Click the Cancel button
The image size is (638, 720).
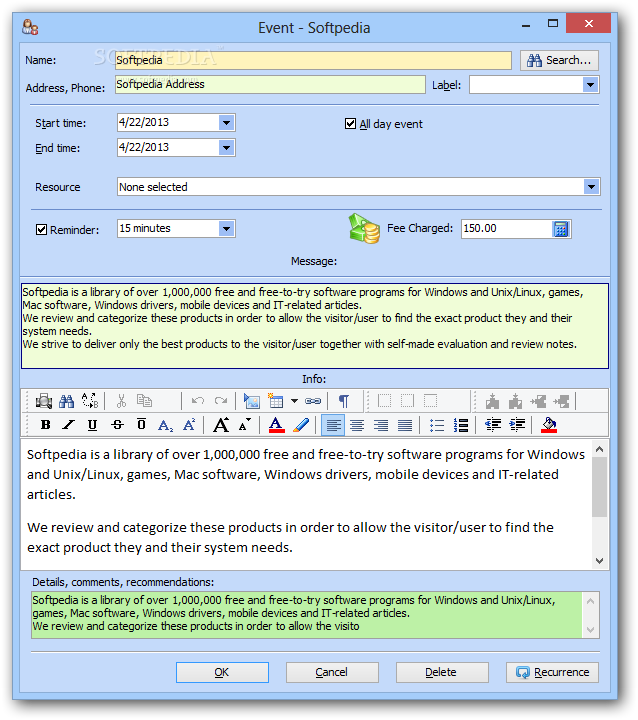(332, 672)
